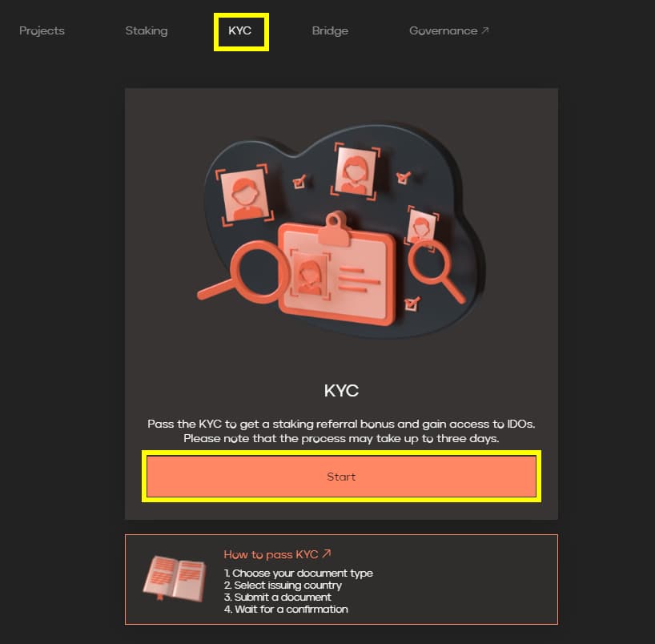Select step 'Choose your document type'
Image resolution: width=655 pixels, height=644 pixels.
(298, 573)
